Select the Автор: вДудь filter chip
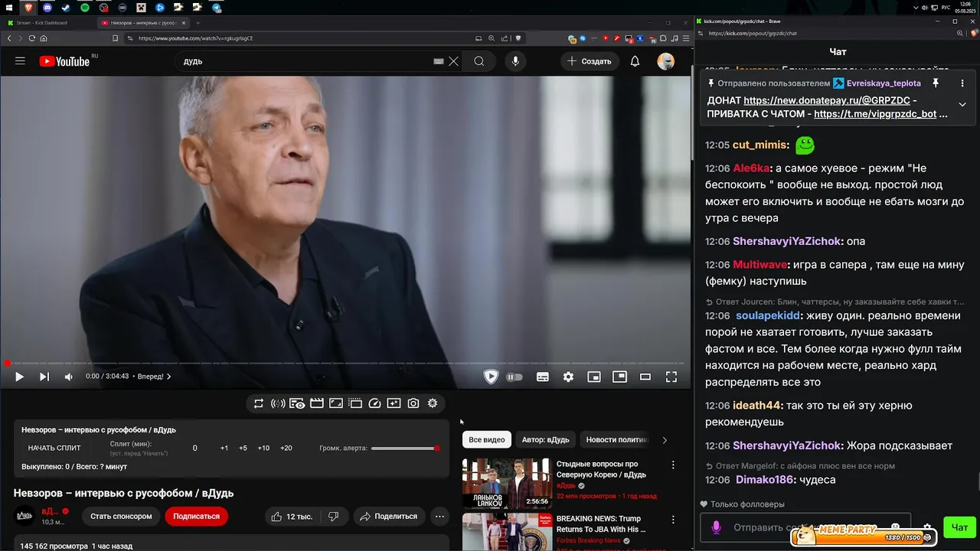 [546, 440]
